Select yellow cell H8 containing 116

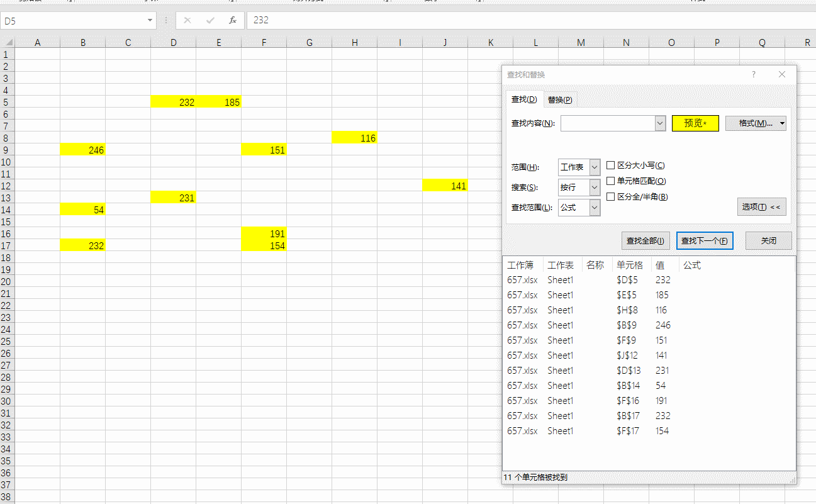pyautogui.click(x=355, y=138)
